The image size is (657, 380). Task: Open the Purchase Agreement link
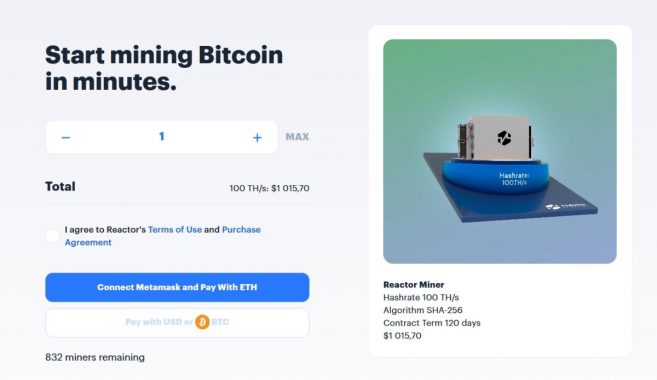[x=163, y=236]
